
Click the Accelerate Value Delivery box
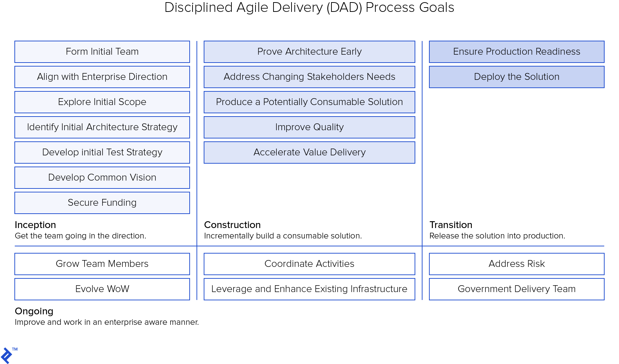click(x=309, y=153)
